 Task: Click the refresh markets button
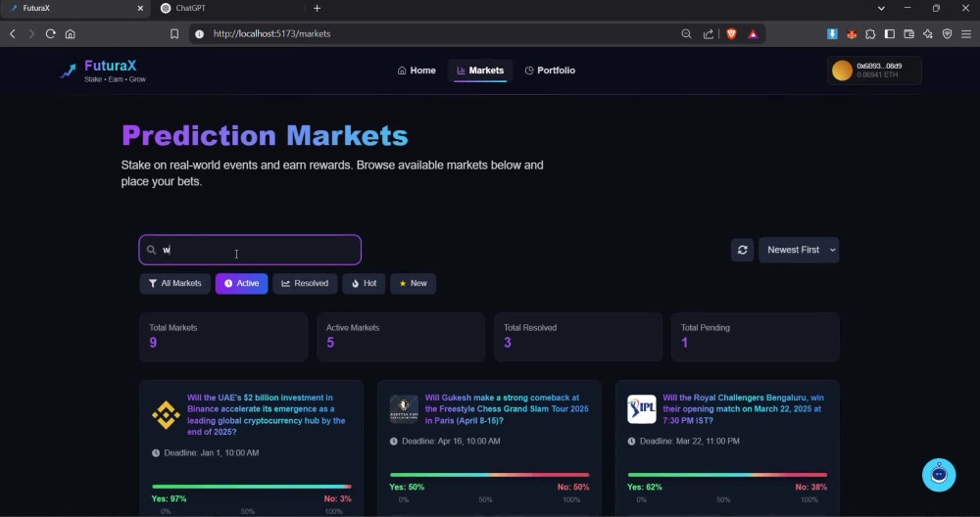(x=742, y=250)
